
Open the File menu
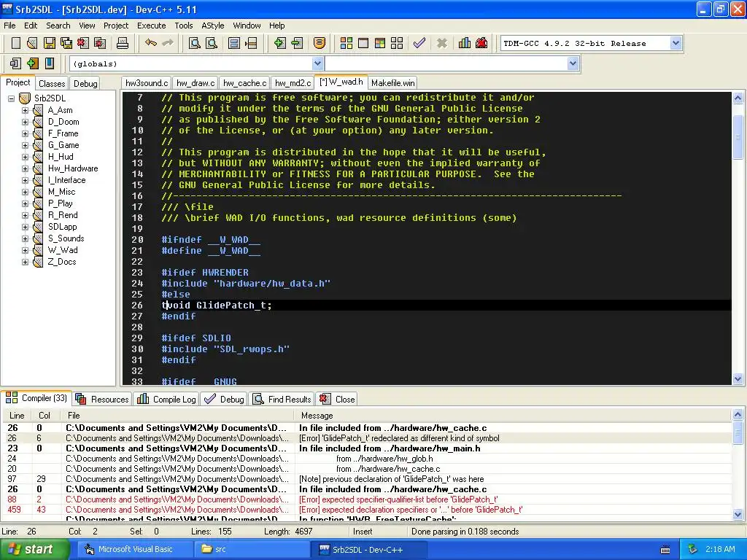click(x=9, y=26)
